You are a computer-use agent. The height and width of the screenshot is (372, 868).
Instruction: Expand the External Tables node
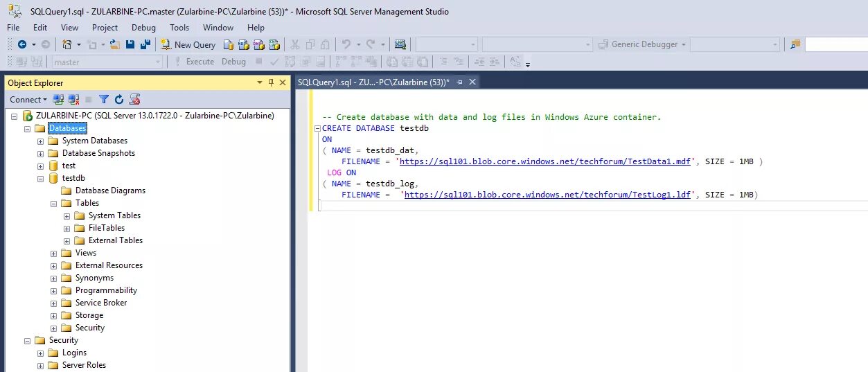click(67, 240)
